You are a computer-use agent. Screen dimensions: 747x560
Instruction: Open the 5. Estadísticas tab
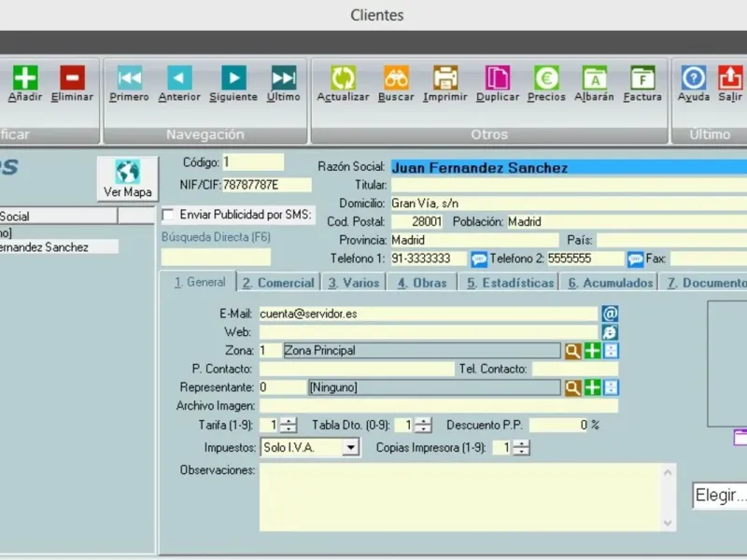pyautogui.click(x=510, y=283)
